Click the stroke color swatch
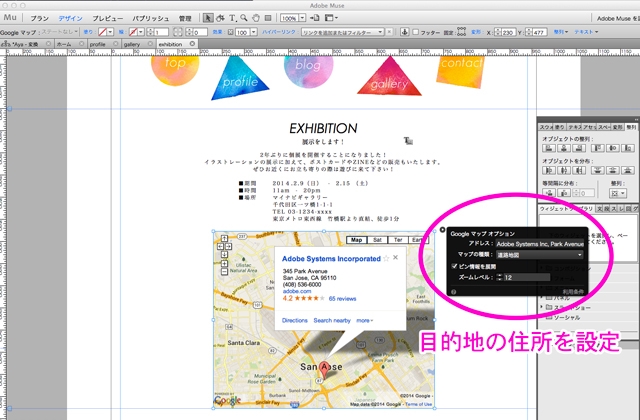This screenshot has height=420, width=640. point(133,32)
